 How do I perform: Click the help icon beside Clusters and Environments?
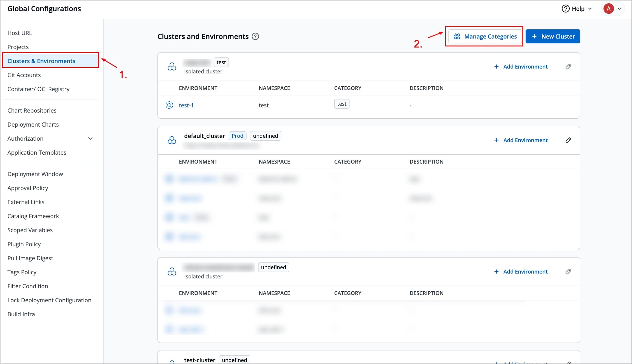(255, 36)
